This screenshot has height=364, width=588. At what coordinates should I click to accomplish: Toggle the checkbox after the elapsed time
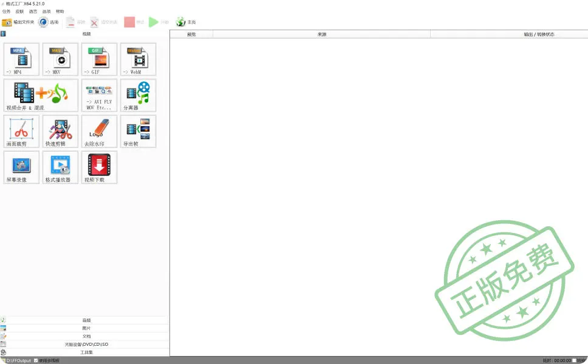click(x=575, y=360)
